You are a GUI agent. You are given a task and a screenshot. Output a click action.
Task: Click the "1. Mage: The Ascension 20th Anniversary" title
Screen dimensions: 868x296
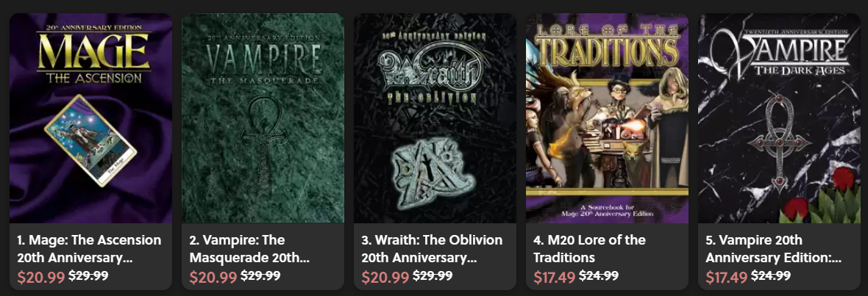(x=89, y=249)
